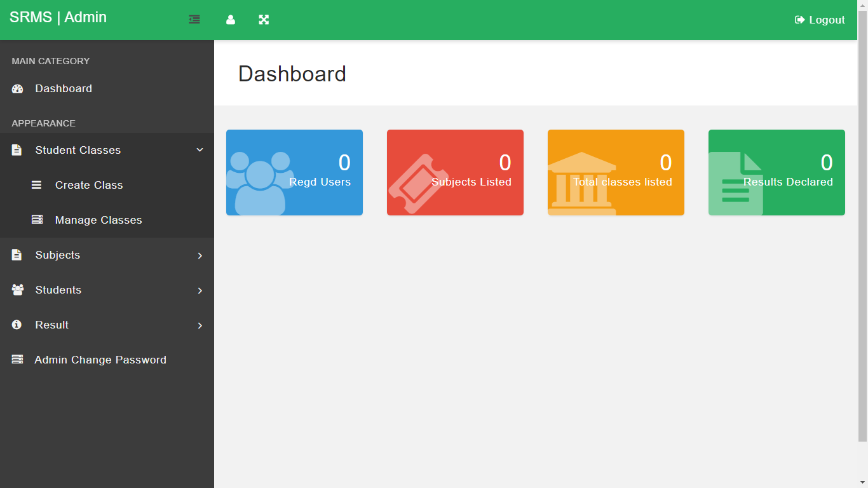
Task: Click the group icon beside Students
Action: click(x=18, y=290)
